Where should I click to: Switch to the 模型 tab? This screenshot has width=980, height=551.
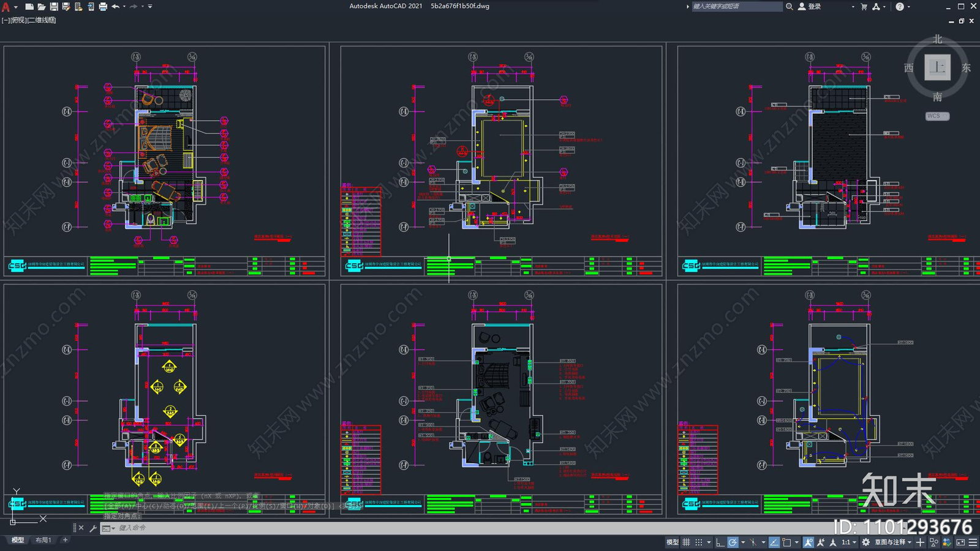pos(18,540)
